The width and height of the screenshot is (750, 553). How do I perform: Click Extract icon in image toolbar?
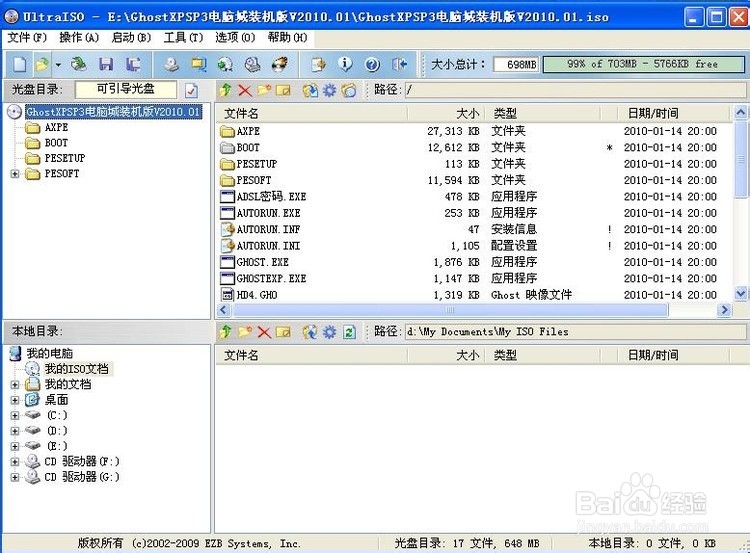(x=310, y=90)
